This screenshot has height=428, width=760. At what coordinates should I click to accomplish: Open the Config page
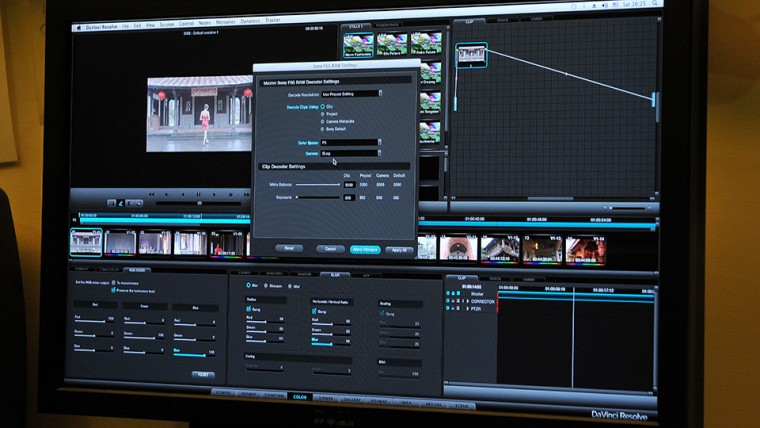[x=223, y=392]
